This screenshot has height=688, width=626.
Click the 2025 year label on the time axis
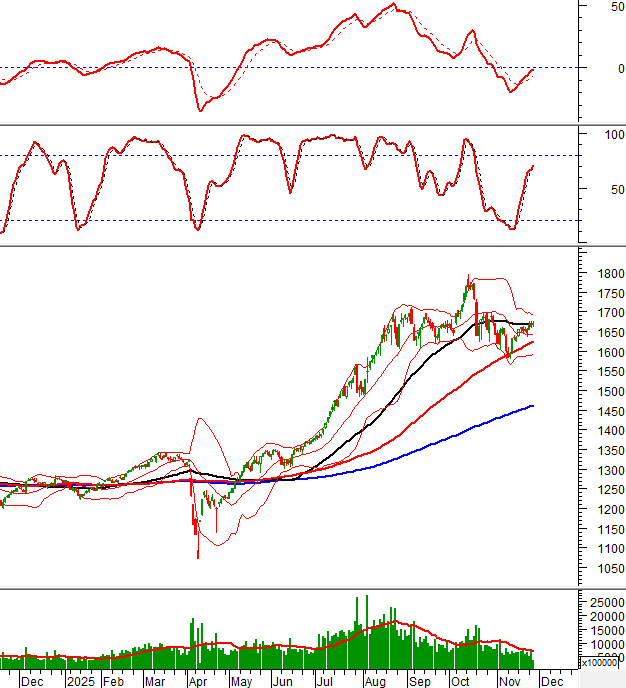79,681
